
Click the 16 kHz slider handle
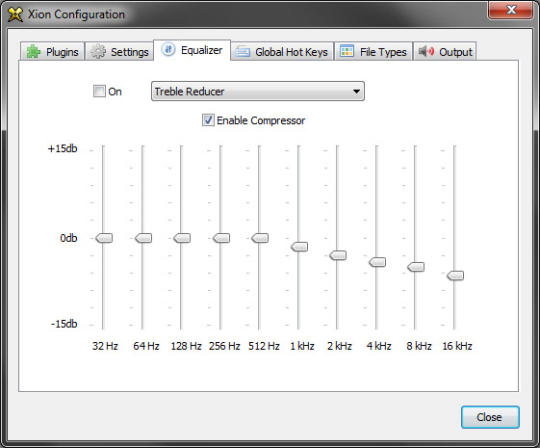coord(455,275)
